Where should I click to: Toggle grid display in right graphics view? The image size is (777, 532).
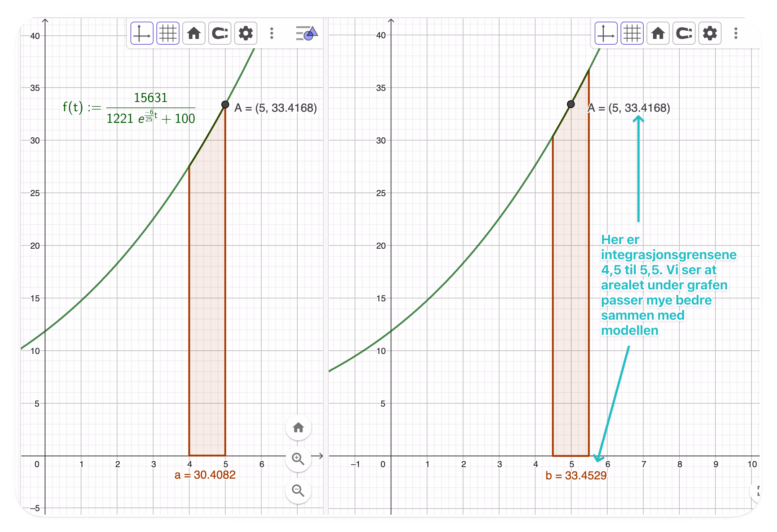tap(632, 34)
